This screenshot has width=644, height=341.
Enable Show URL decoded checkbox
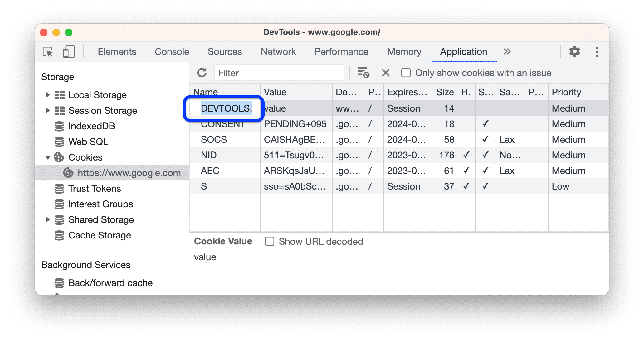click(x=269, y=242)
